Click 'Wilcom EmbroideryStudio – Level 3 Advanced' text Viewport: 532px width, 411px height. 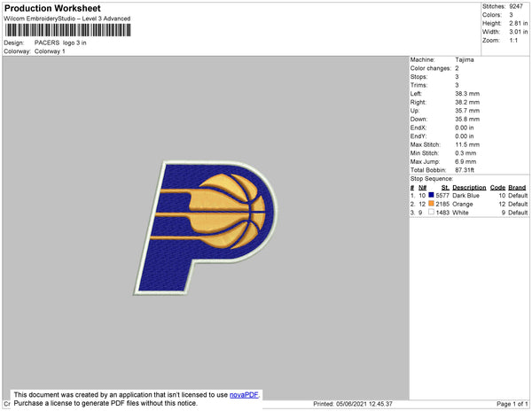click(x=67, y=19)
